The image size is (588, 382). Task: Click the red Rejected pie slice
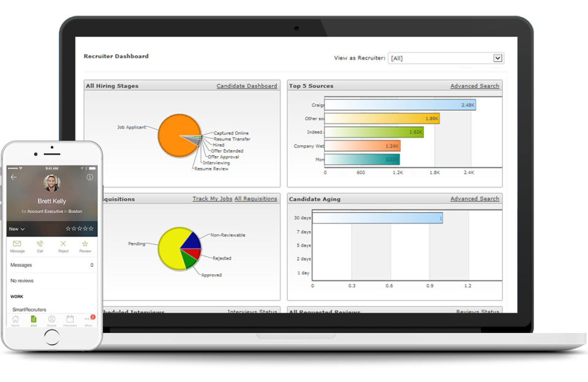tap(194, 253)
